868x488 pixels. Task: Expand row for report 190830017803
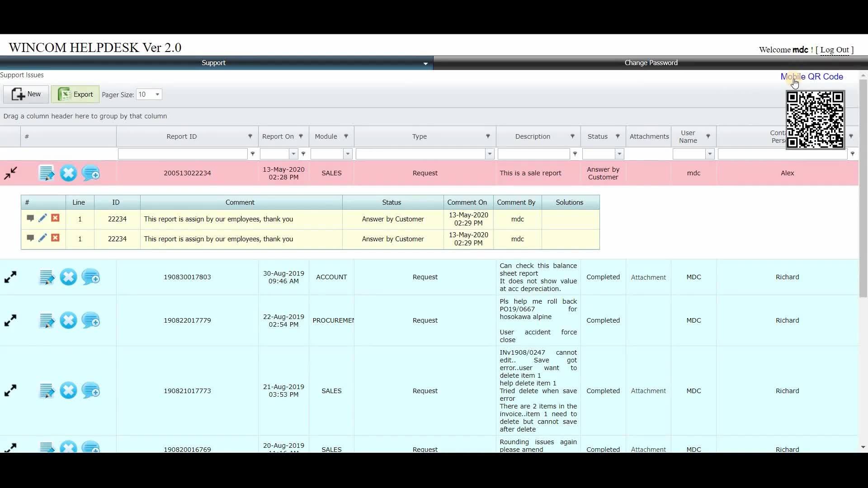(x=10, y=277)
